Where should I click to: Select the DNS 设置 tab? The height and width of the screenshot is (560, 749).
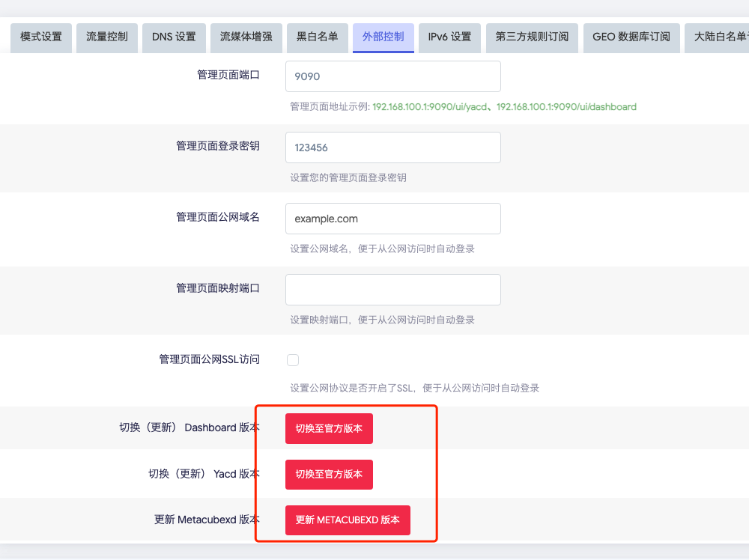pos(174,37)
